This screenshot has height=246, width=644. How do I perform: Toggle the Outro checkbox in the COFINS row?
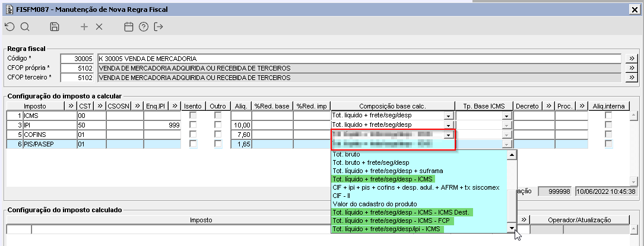click(x=218, y=135)
